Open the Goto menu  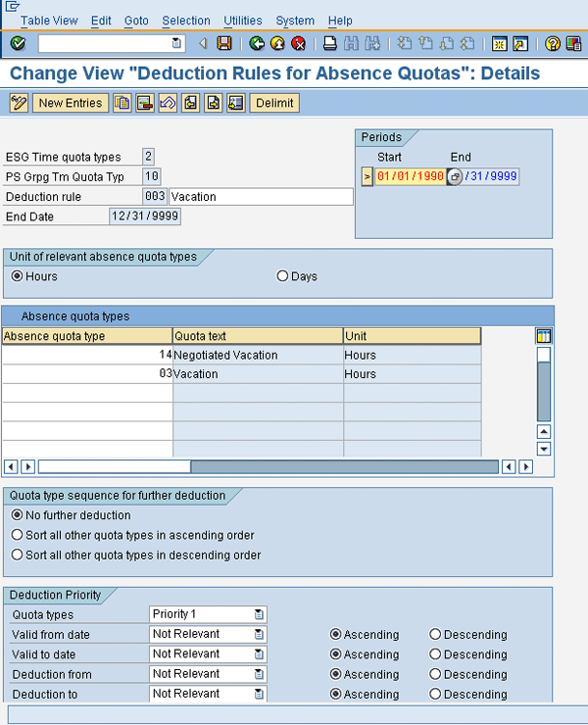(x=136, y=21)
